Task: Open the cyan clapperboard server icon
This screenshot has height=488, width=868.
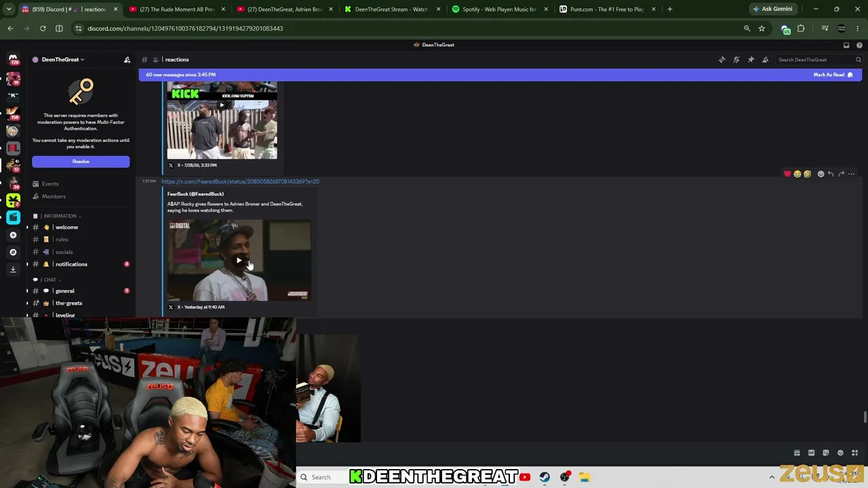Action: tap(13, 218)
